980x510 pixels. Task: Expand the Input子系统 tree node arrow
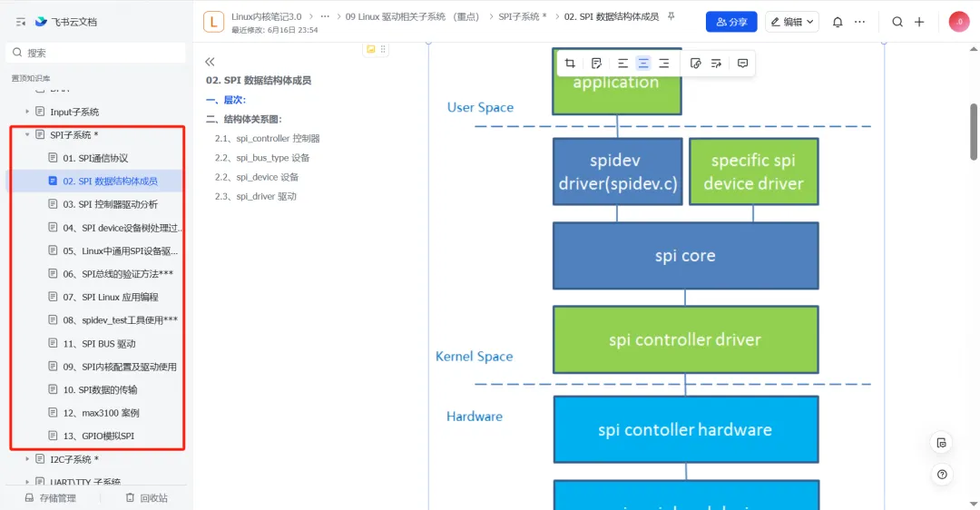[27, 112]
